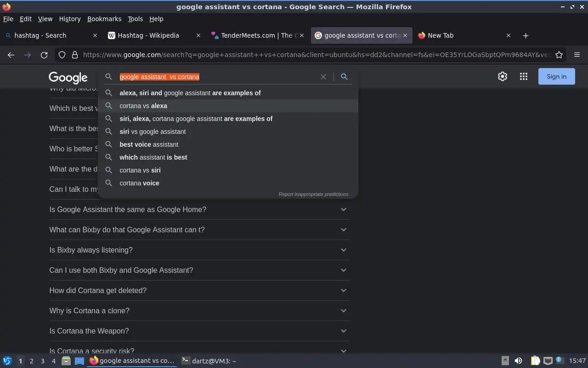Open the Google apps grid

click(524, 77)
